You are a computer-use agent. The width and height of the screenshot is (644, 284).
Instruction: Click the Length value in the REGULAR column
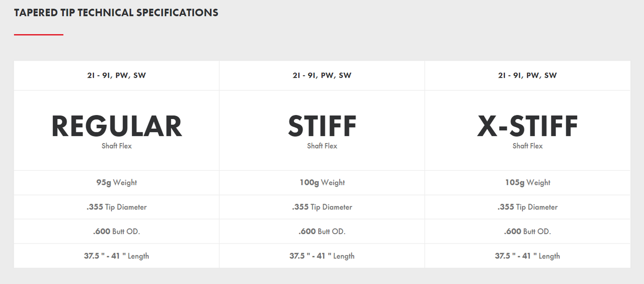[x=117, y=256]
